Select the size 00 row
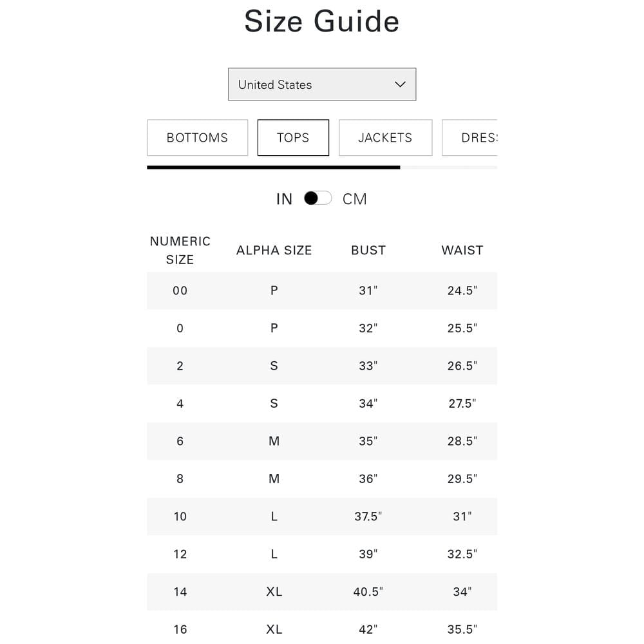The height and width of the screenshot is (644, 644). pyautogui.click(x=322, y=290)
